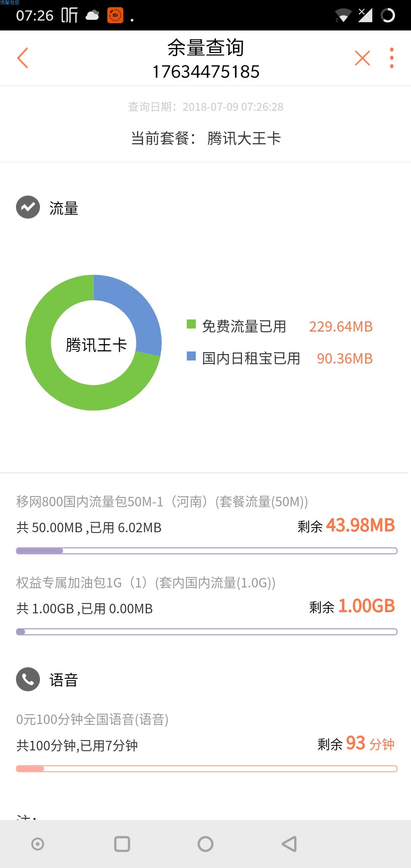Tap the Android home circle button
Viewport: 411px width, 868px height.
click(205, 844)
